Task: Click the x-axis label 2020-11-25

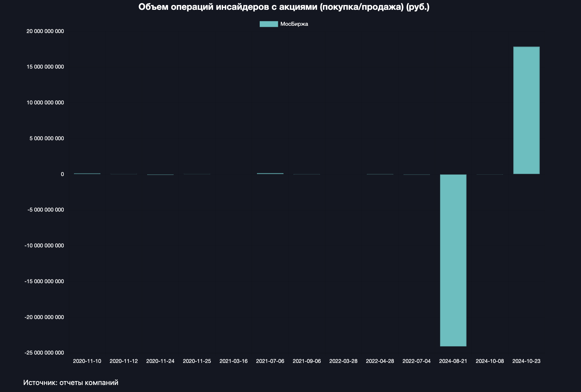Action: coord(197,361)
